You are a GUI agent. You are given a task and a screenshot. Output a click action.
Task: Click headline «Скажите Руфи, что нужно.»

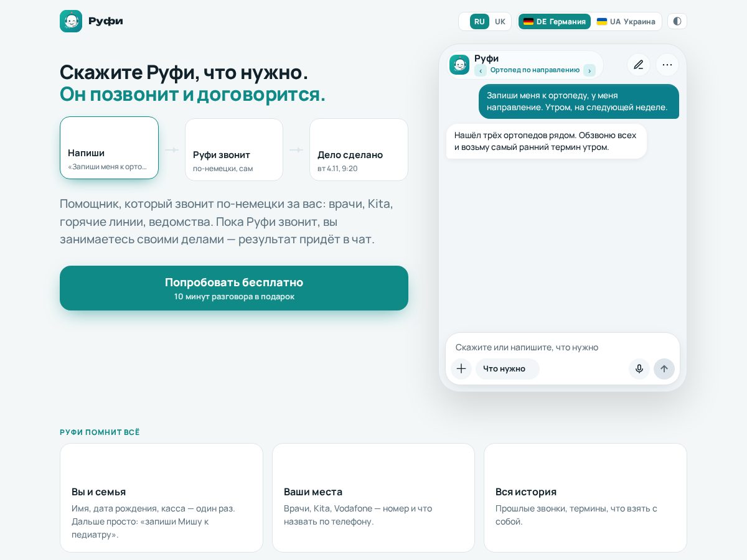point(184,72)
